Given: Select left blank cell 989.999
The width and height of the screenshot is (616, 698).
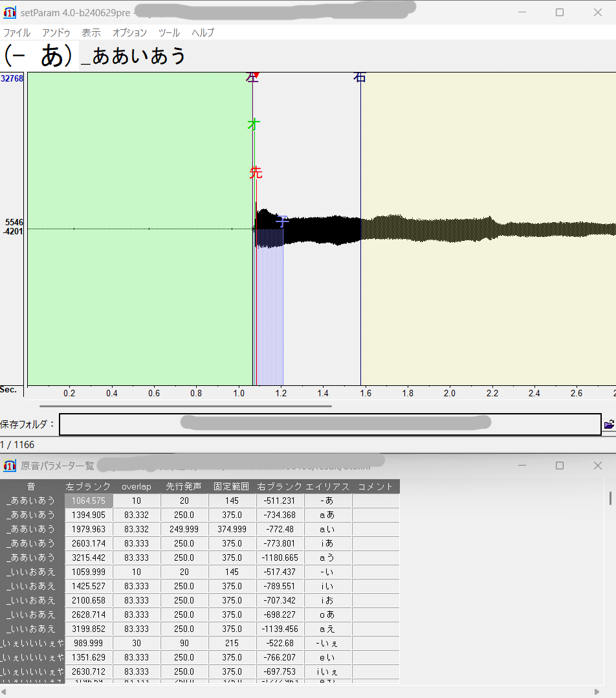Looking at the screenshot, I should [89, 643].
